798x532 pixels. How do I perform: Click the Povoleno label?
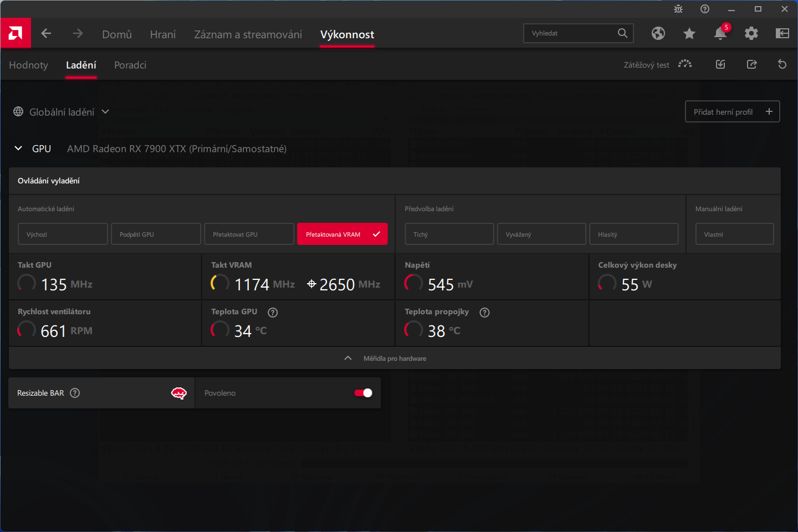220,393
